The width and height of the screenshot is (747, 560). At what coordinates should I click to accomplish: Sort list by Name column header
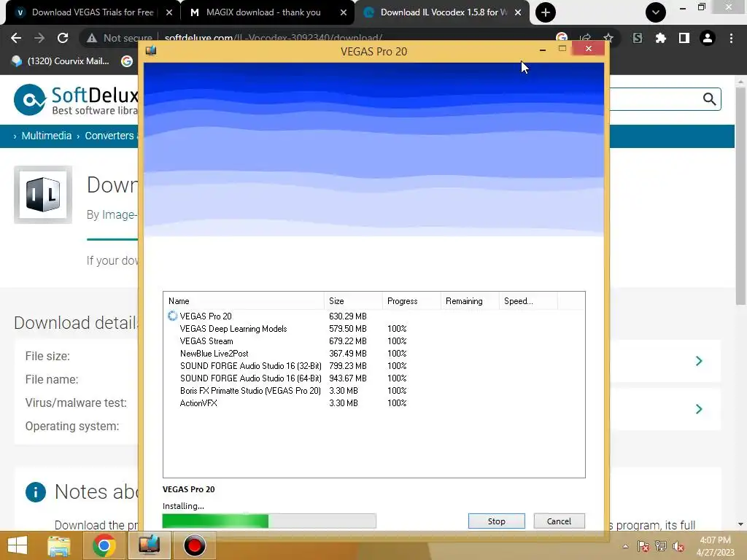pos(244,301)
